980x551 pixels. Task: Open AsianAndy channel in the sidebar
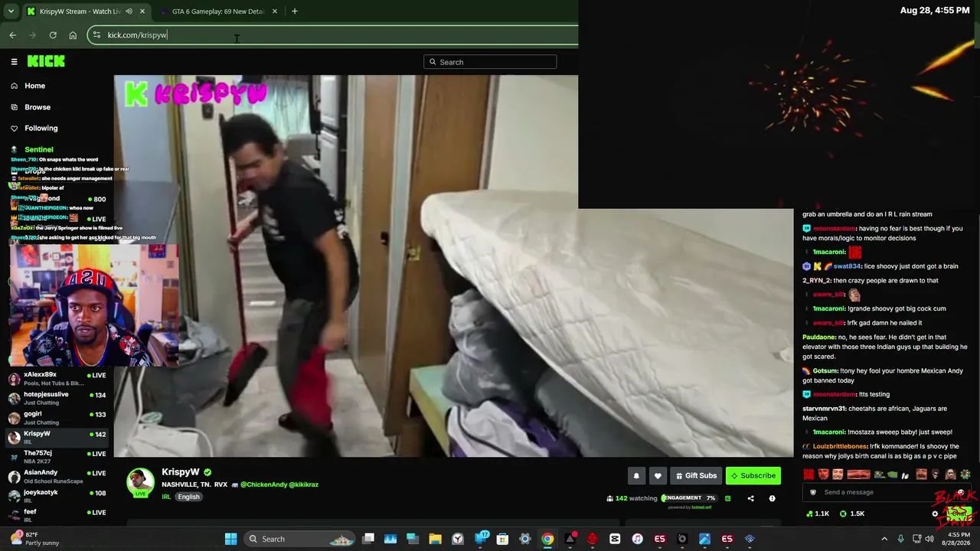pyautogui.click(x=57, y=477)
